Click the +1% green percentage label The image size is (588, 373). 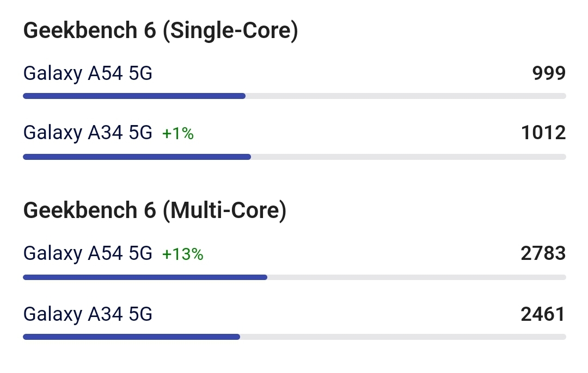[x=177, y=134]
